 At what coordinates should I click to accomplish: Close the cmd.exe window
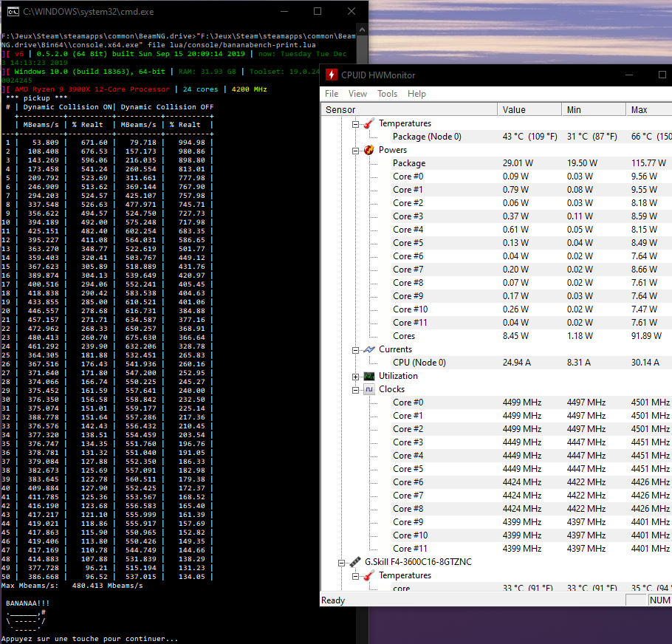(x=352, y=12)
